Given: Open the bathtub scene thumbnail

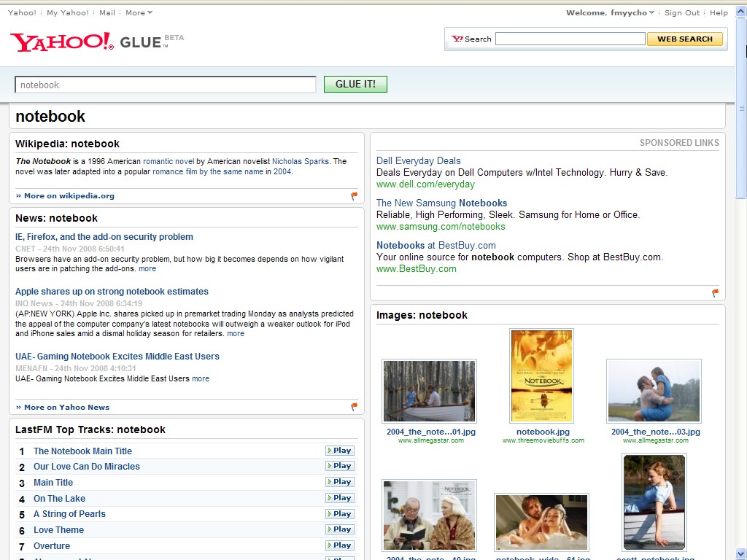Looking at the screenshot, I should coord(542,522).
